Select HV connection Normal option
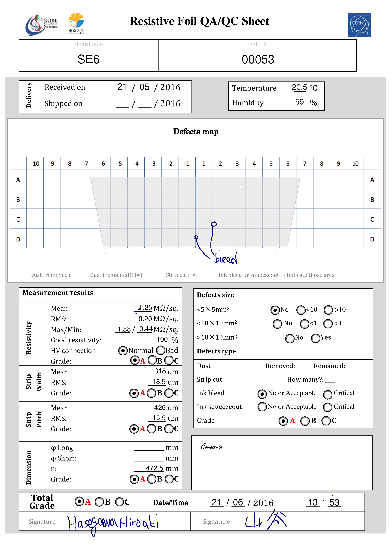The height and width of the screenshot is (554, 392). click(x=123, y=350)
